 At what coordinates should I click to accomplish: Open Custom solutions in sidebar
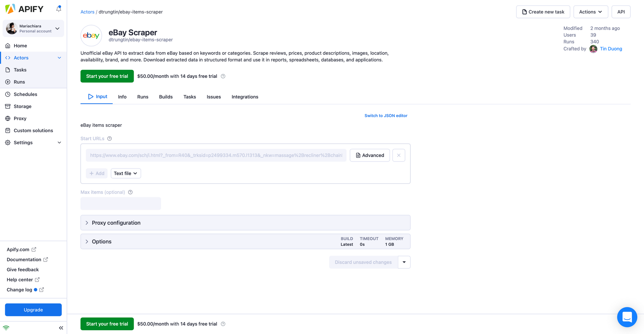click(33, 130)
